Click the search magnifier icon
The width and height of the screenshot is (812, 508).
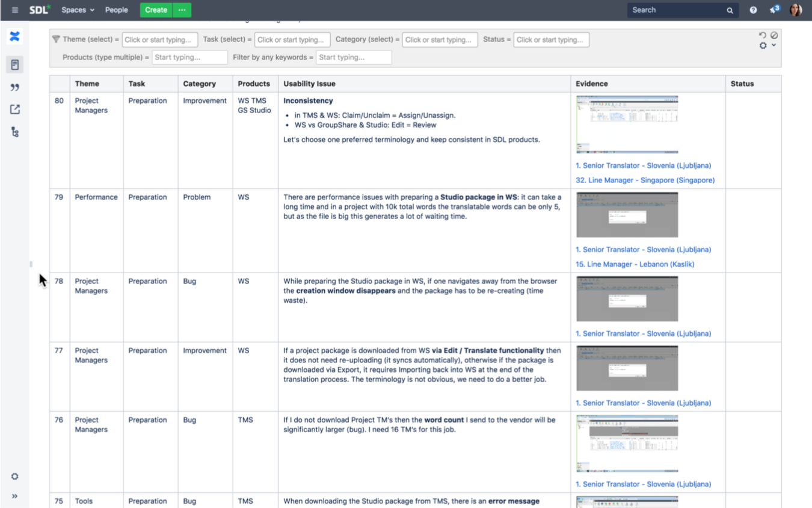point(730,10)
